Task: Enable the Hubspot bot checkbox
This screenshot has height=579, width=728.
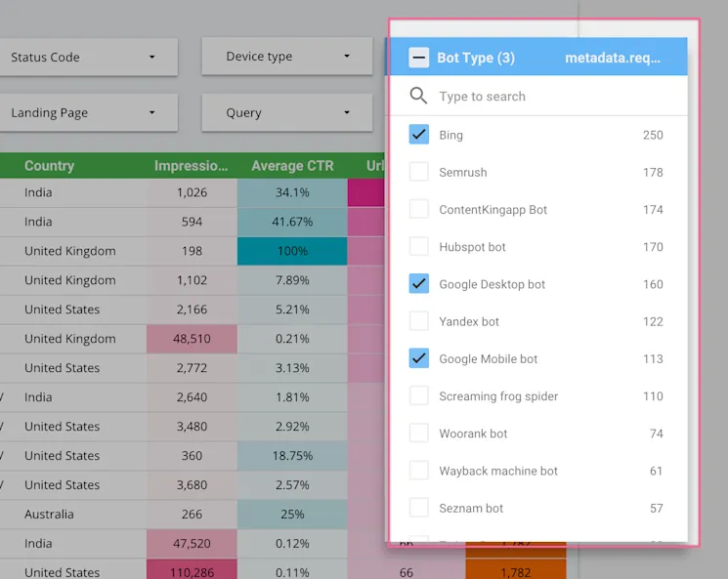Action: pos(419,246)
